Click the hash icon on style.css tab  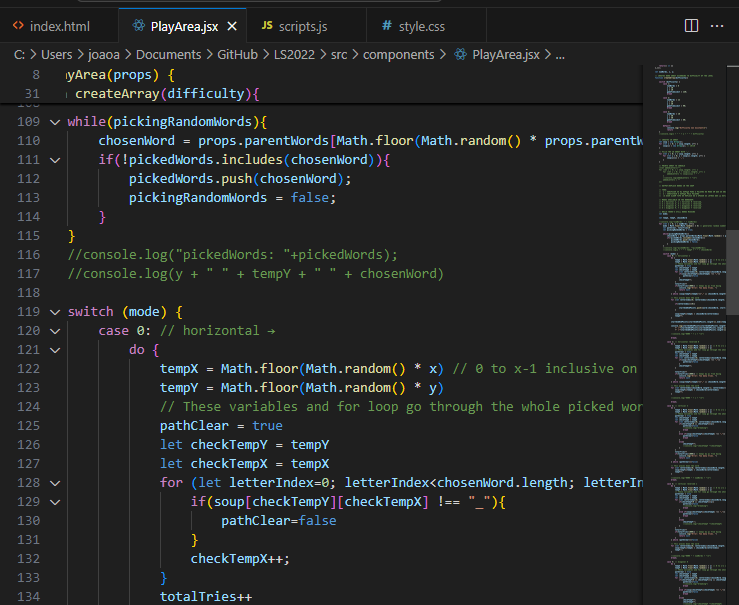(x=387, y=25)
